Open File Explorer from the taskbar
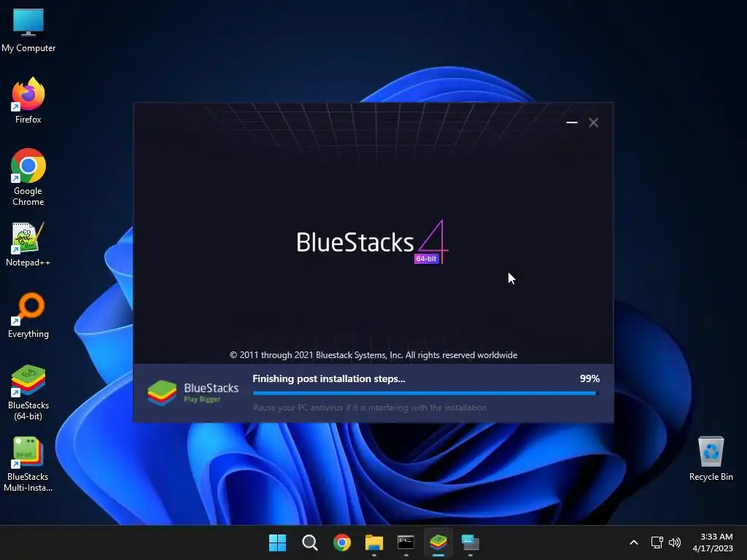Viewport: 747px width, 560px height. point(374,542)
